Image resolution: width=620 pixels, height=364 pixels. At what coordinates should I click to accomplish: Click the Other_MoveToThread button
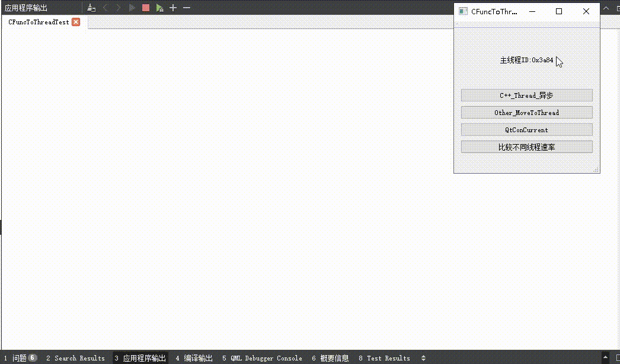[x=527, y=113]
